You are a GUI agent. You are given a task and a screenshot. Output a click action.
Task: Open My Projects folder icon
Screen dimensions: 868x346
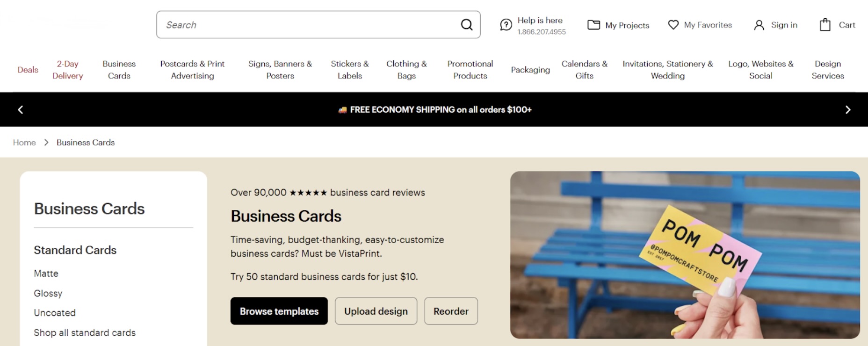[593, 25]
